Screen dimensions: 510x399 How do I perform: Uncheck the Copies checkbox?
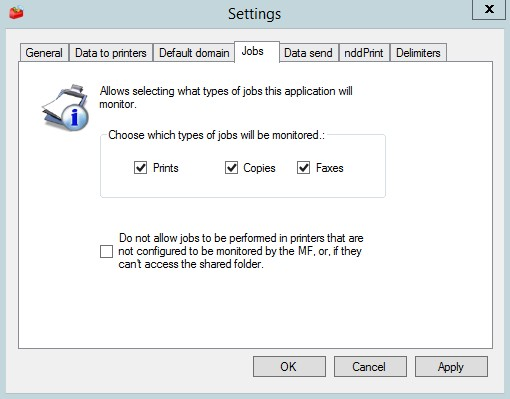(x=231, y=168)
